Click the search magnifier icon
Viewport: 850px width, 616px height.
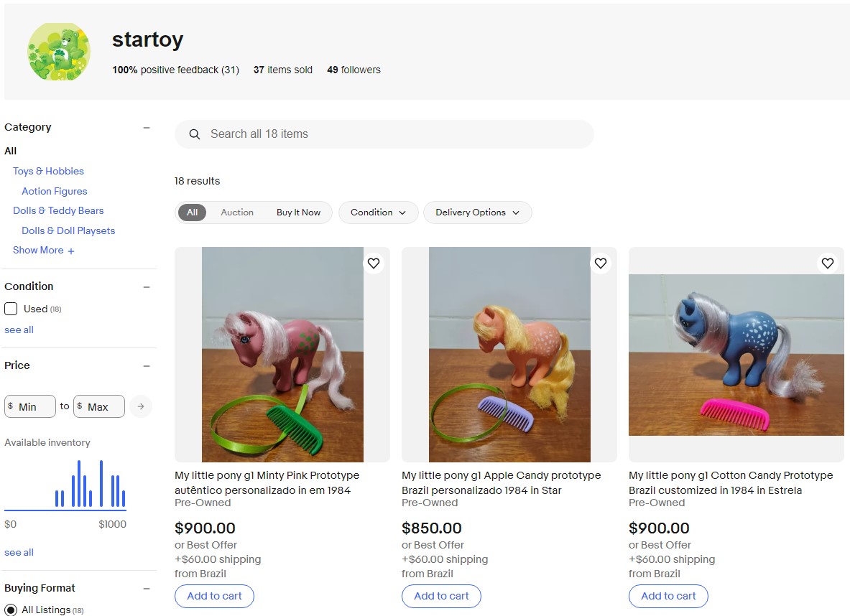194,134
